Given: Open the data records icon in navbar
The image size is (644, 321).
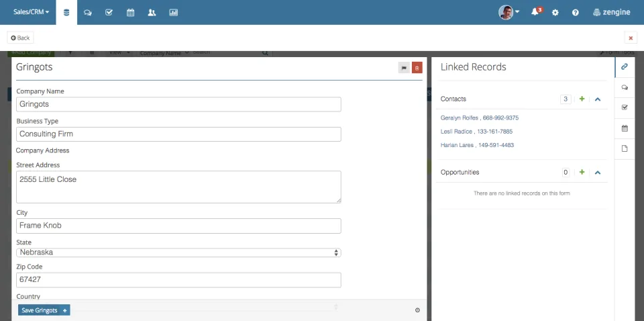Looking at the screenshot, I should click(66, 12).
